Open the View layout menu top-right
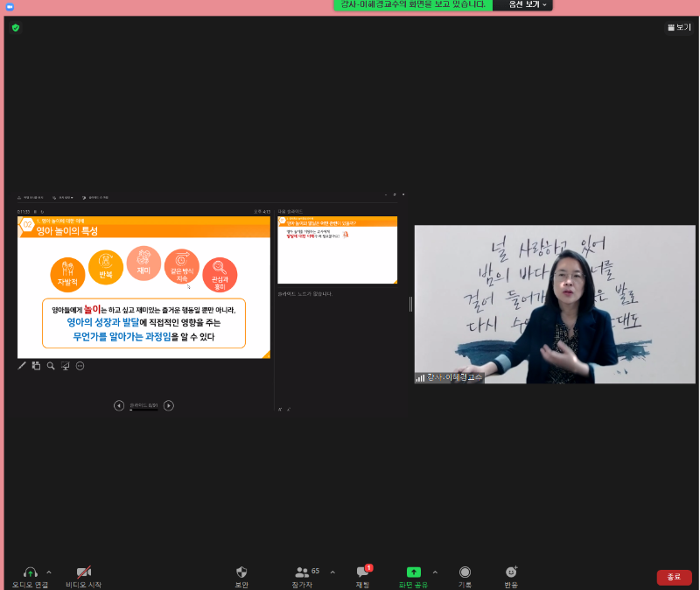Viewport: 700px width, 590px height. 678,27
